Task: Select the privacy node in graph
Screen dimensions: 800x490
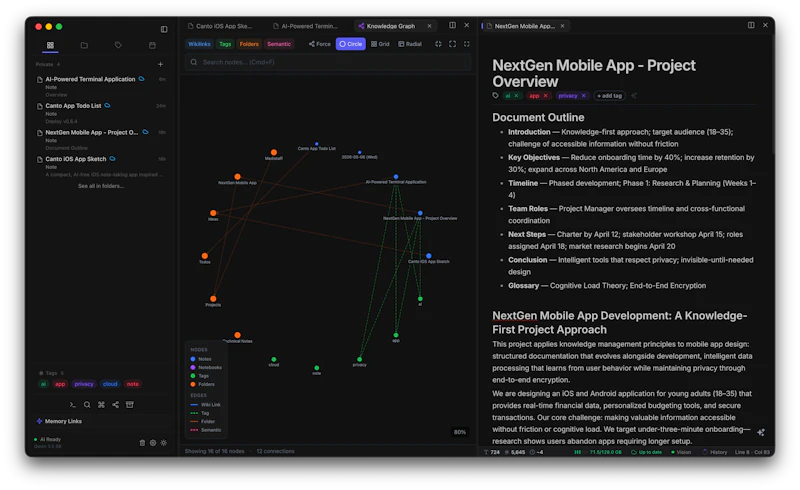Action: (360, 359)
